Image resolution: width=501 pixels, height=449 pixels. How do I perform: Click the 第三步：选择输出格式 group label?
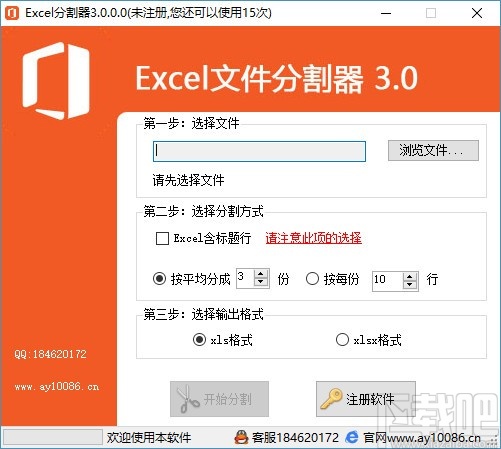tap(203, 314)
